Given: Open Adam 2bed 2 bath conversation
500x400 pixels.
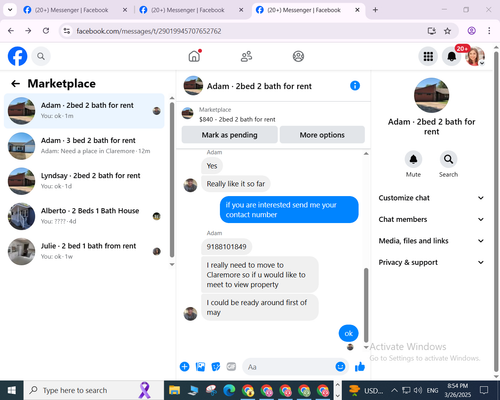Looking at the screenshot, I should pos(84,111).
